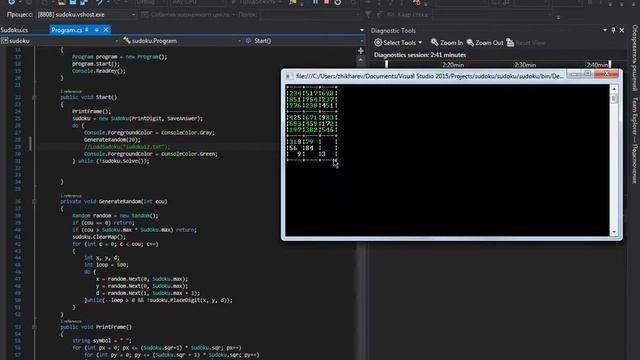Screen dimensions: 640x360
Task: Open the Select Tools dropdown in Diagnostic Tools
Action: [x=398, y=42]
